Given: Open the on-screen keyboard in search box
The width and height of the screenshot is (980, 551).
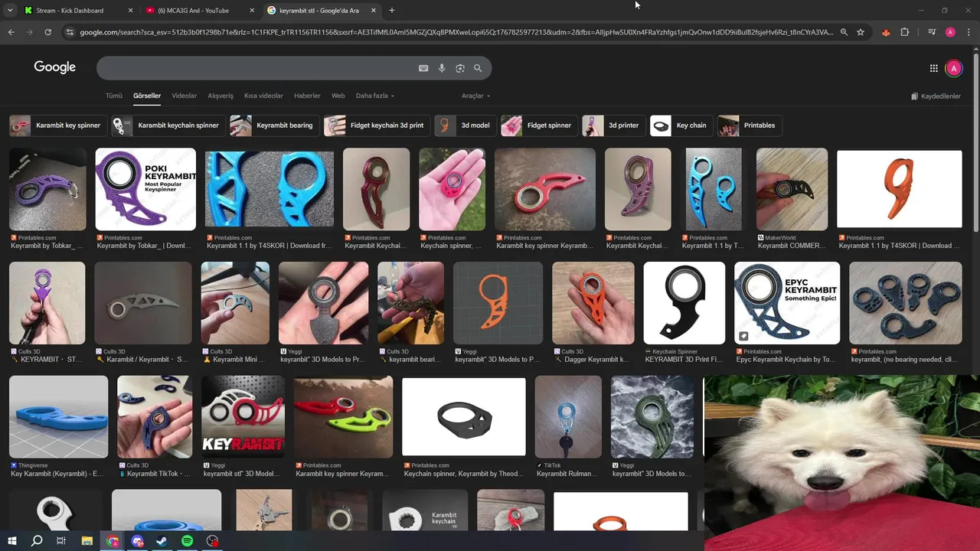Looking at the screenshot, I should pos(423,68).
